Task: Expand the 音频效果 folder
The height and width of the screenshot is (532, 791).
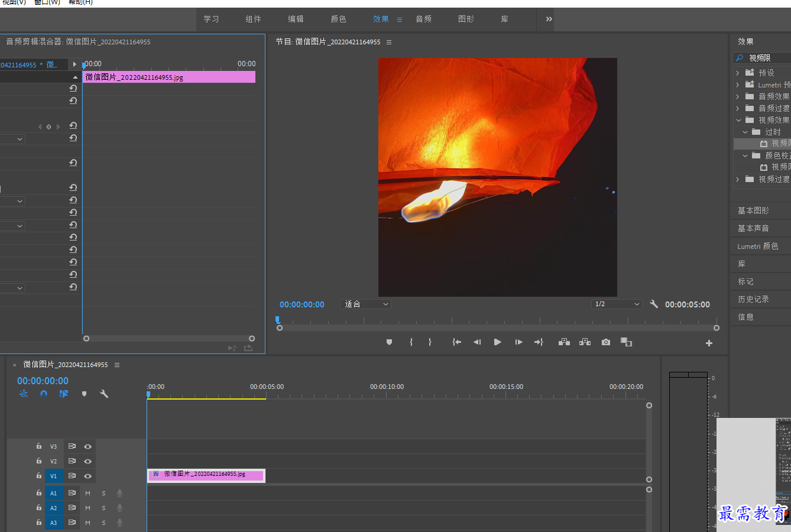Action: pos(737,96)
